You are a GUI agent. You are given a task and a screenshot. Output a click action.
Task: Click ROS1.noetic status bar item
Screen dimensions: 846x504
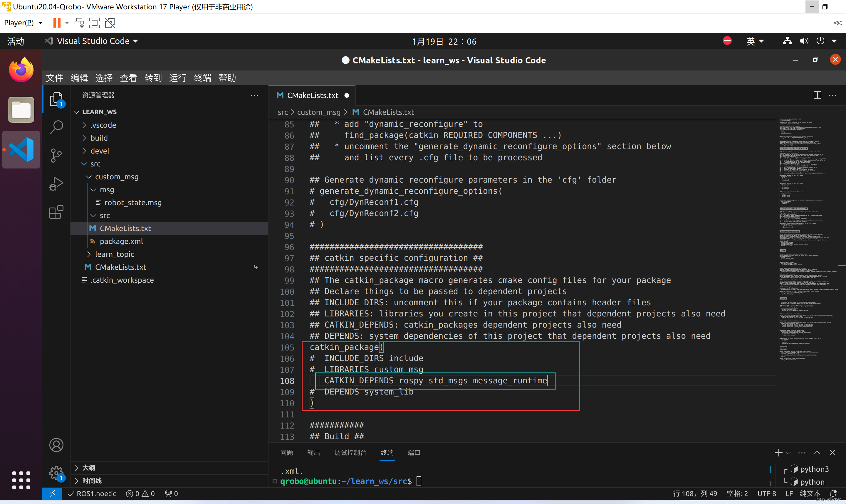pos(92,493)
